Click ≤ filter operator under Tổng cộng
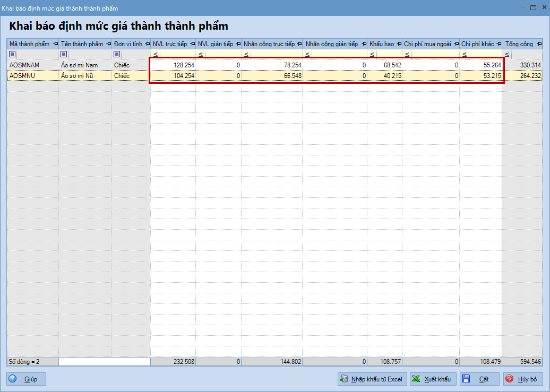This screenshot has width=550, height=392. click(x=508, y=54)
